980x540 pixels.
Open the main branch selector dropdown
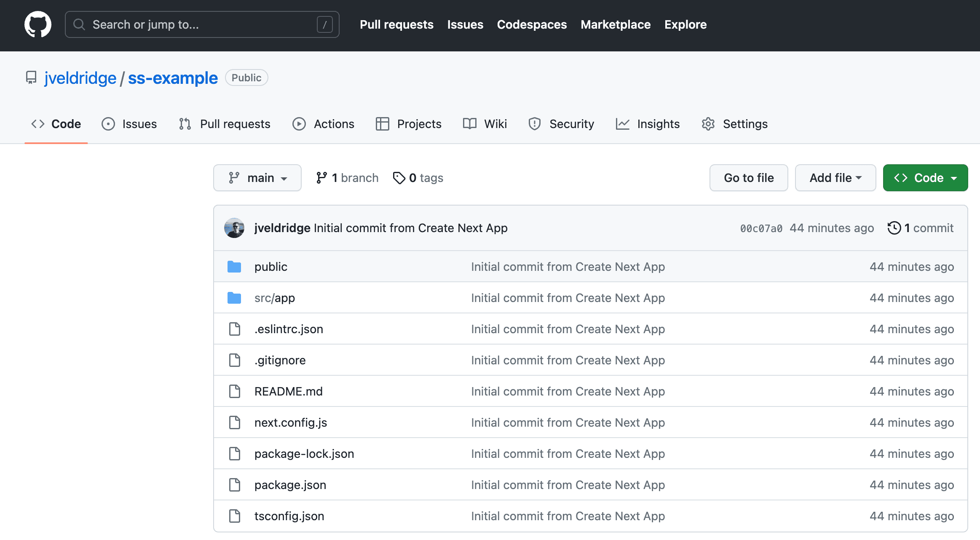[257, 177]
